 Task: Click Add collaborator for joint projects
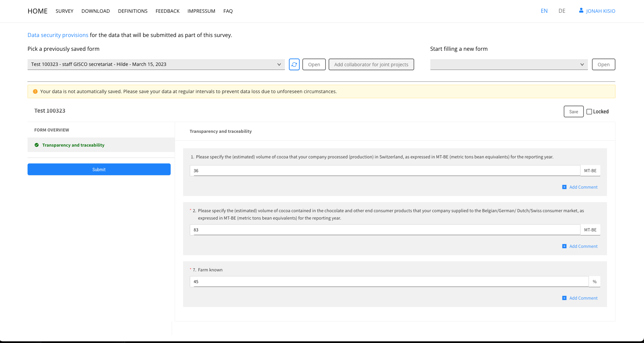(371, 65)
